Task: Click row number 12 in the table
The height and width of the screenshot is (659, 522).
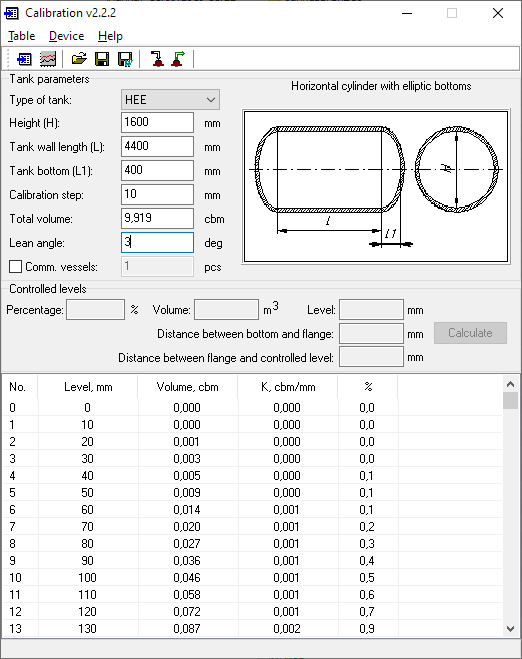Action: [16, 612]
